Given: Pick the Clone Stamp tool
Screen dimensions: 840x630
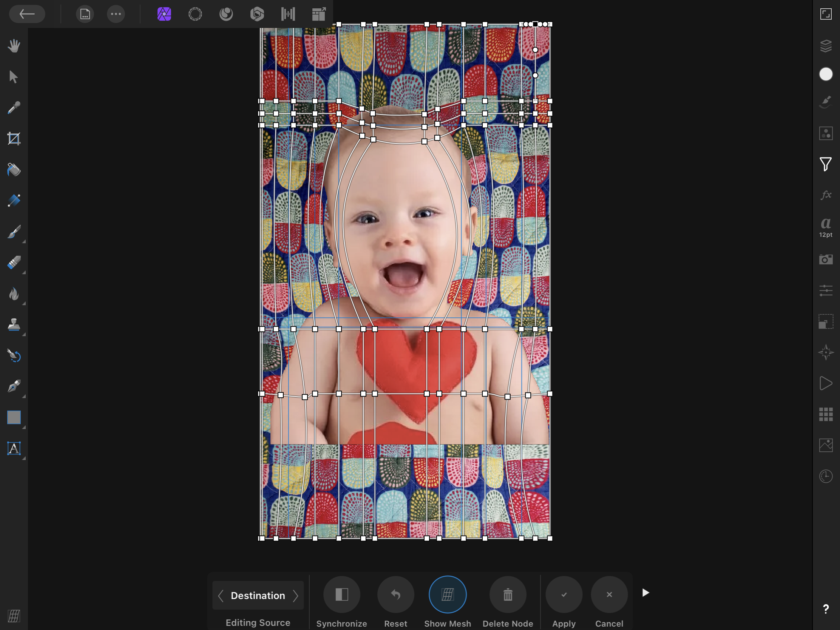Looking at the screenshot, I should pos(14,325).
